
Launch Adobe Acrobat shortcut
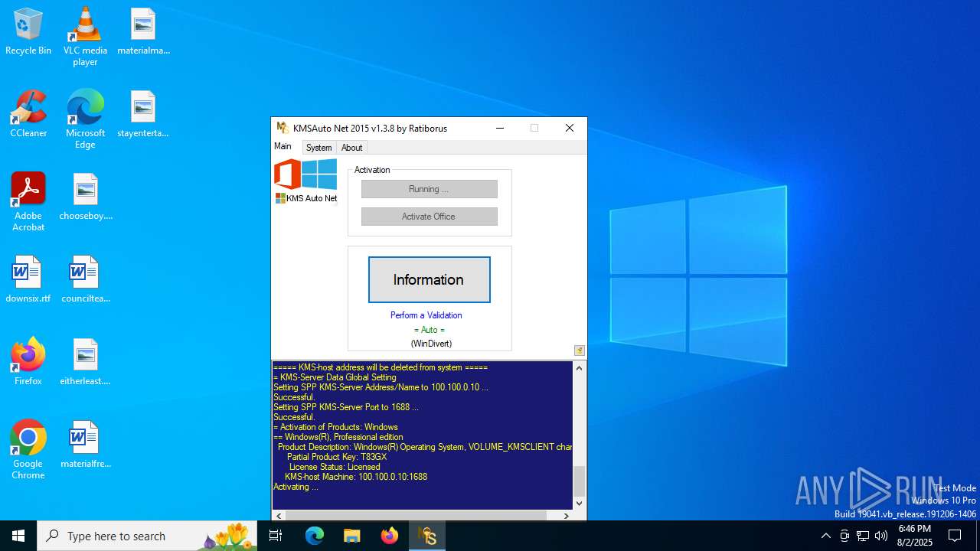point(28,202)
